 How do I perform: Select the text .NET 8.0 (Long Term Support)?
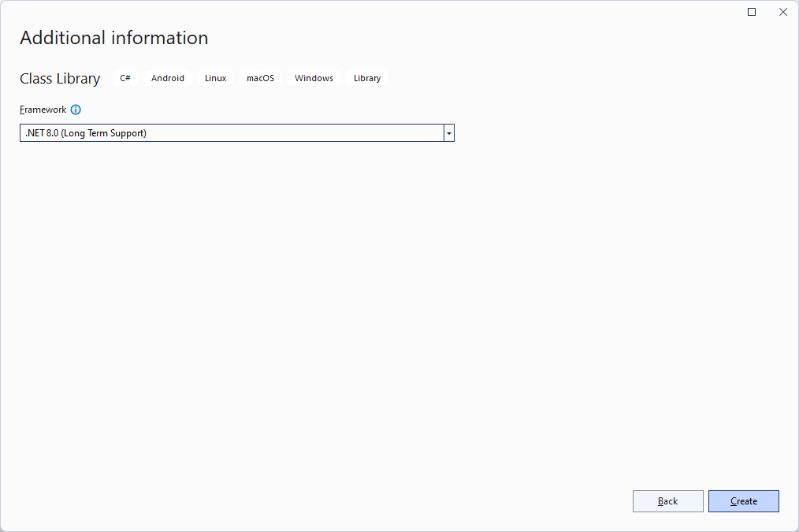coord(84,132)
